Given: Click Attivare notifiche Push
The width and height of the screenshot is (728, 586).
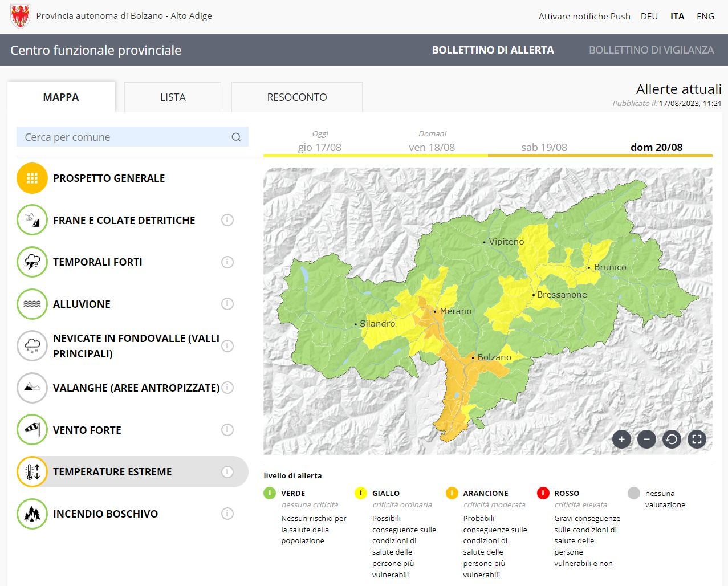Looking at the screenshot, I should (584, 16).
